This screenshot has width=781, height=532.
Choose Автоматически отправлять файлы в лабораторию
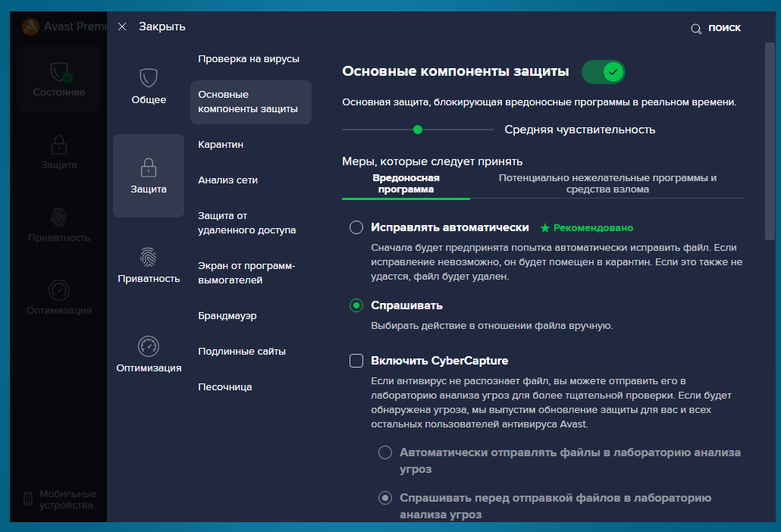tap(385, 452)
